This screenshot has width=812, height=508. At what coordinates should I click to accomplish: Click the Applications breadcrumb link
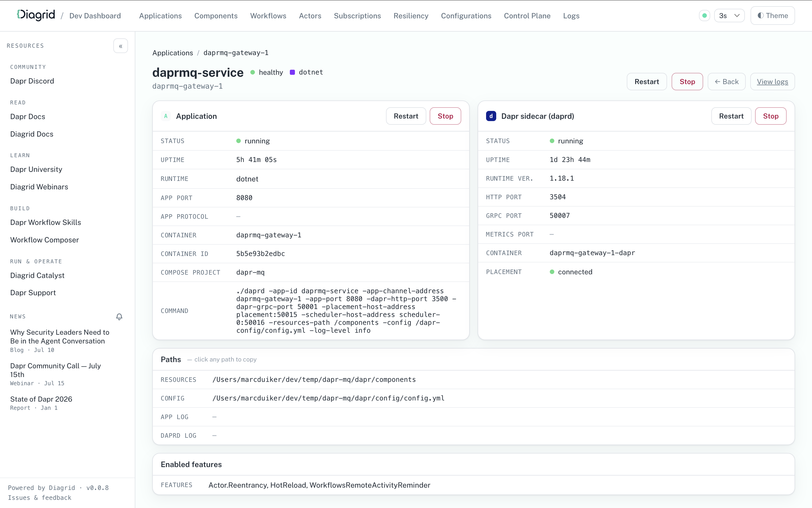click(173, 53)
